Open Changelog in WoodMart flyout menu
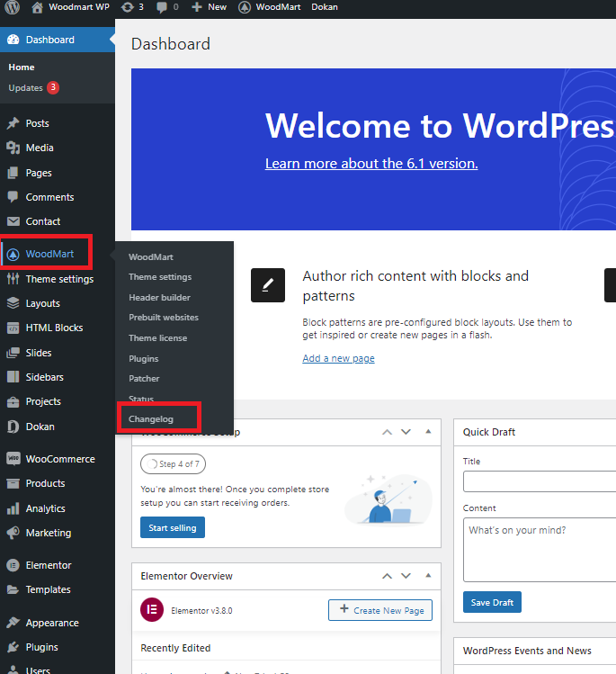616x674 pixels. [x=151, y=419]
